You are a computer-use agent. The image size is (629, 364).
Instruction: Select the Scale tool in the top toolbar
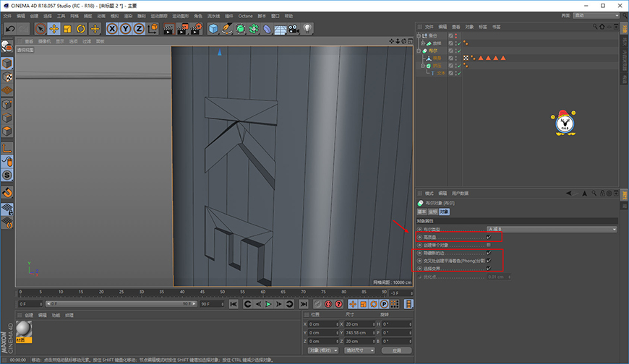click(67, 29)
